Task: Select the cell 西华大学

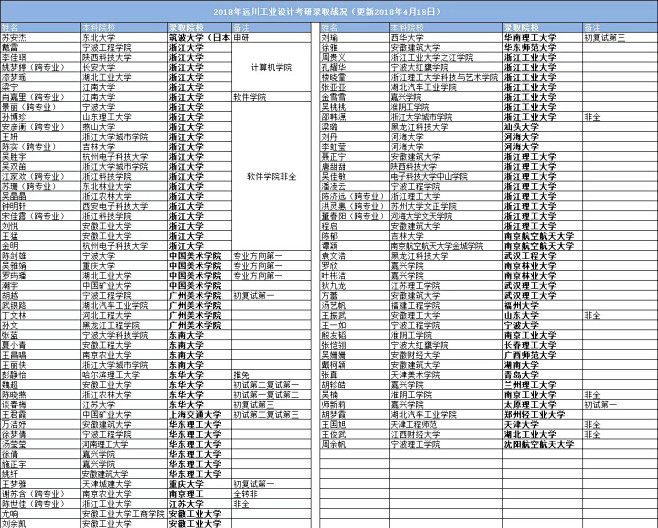Action: coord(446,37)
